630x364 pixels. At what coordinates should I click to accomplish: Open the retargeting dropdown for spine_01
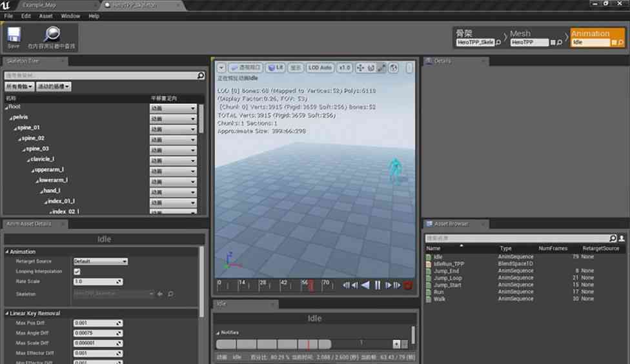click(173, 129)
